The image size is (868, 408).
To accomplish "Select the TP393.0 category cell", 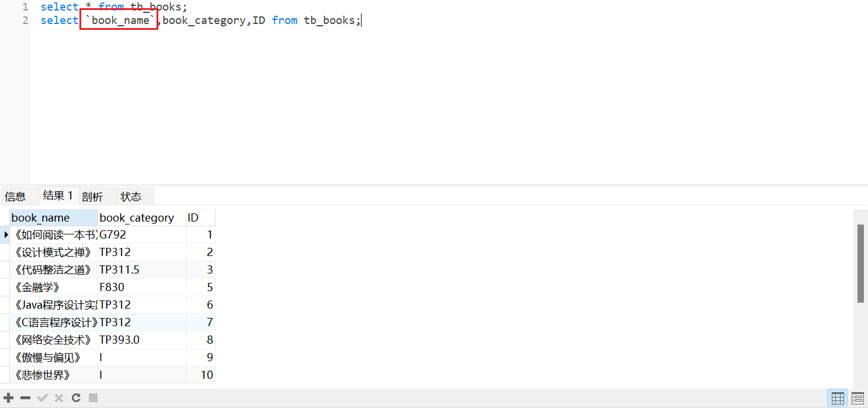I will point(140,340).
